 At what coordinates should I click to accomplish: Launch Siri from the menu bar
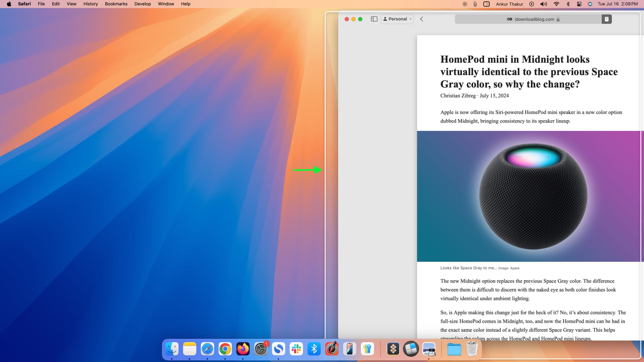590,4
